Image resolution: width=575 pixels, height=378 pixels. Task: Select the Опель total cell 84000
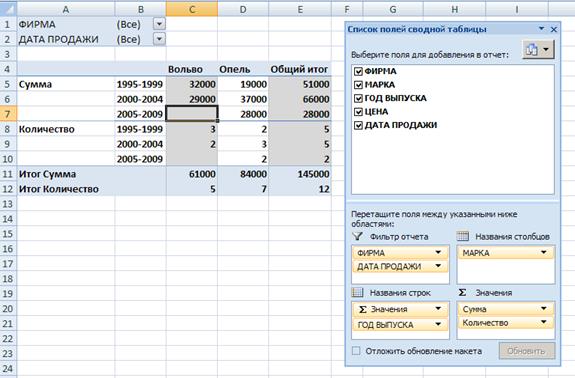pyautogui.click(x=243, y=174)
